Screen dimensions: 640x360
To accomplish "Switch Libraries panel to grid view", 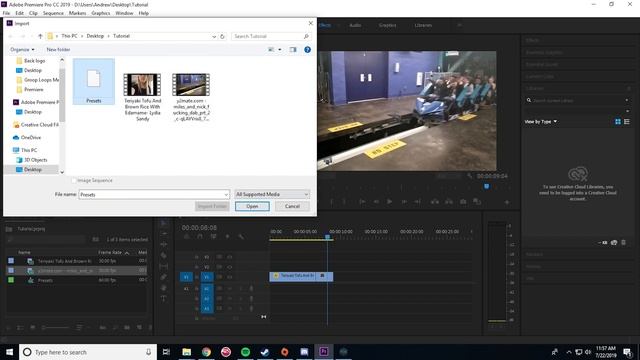I will coord(618,122).
